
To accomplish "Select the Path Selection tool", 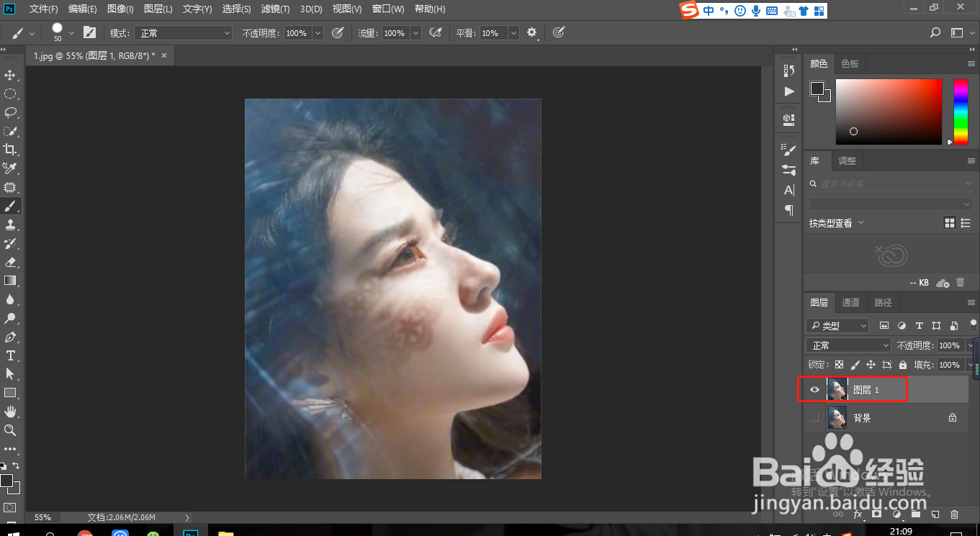I will [11, 374].
